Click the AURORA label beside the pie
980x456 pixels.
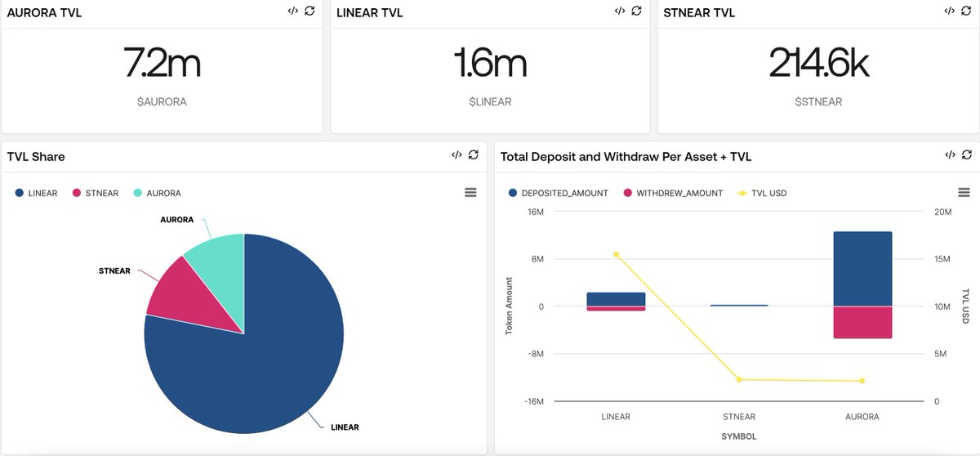point(177,221)
